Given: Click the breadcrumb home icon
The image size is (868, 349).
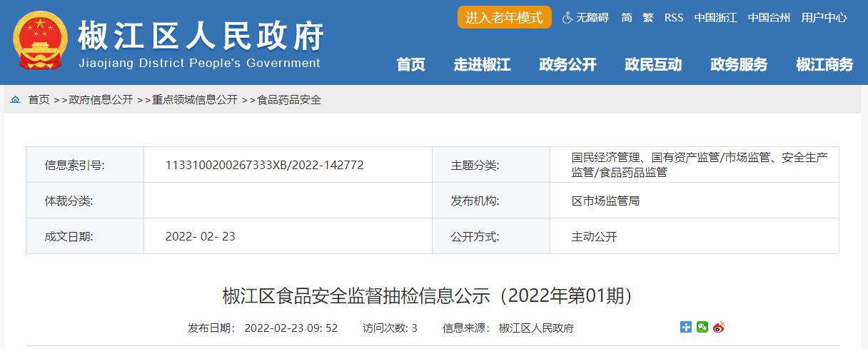Looking at the screenshot, I should (x=16, y=100).
